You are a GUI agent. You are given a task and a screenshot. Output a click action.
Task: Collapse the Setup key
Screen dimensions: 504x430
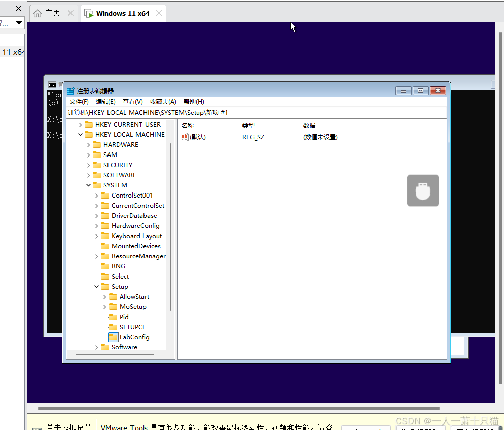click(96, 287)
